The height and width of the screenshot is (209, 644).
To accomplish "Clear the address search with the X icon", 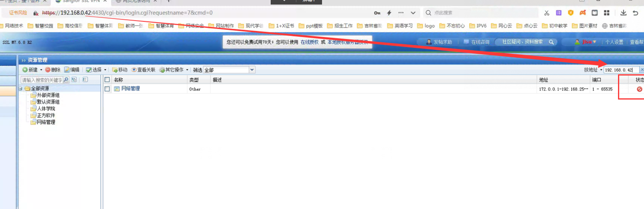I will (642, 70).
